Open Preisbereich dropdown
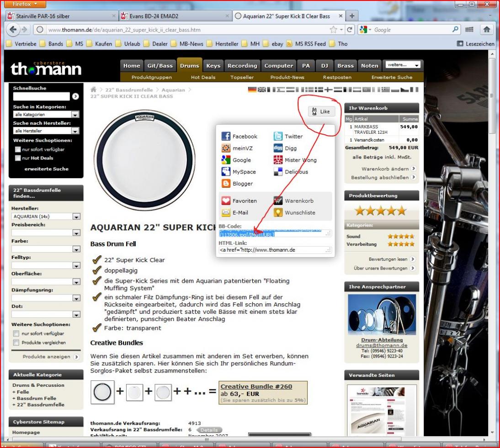500x448 pixels. pos(46,232)
